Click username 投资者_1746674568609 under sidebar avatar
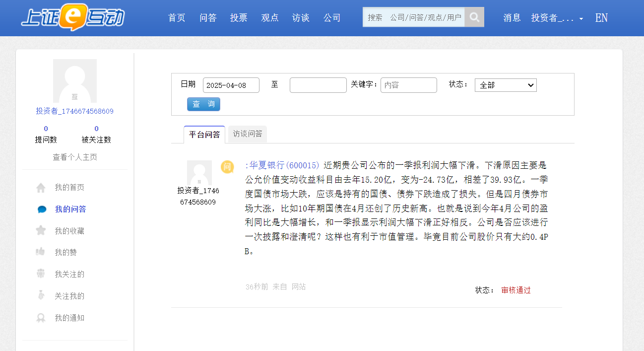This screenshot has height=351, width=644. click(74, 111)
